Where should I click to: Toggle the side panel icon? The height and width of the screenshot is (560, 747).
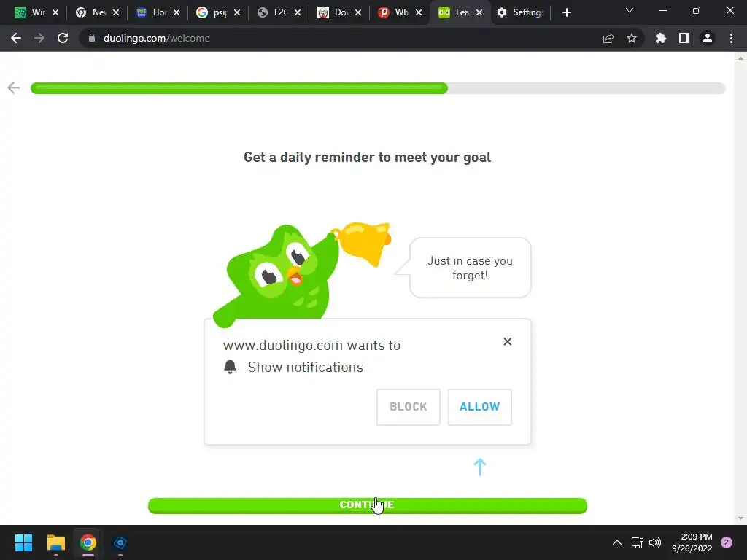point(684,38)
